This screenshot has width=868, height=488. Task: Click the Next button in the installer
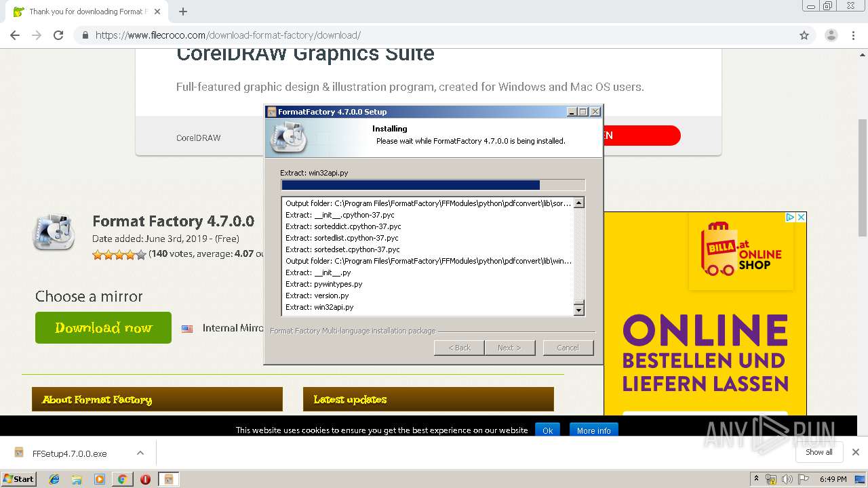[509, 348]
